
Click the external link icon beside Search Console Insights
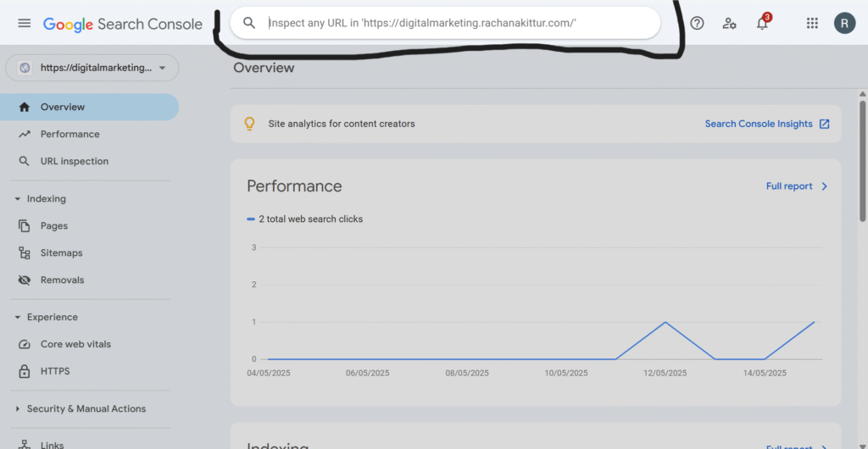click(x=824, y=124)
